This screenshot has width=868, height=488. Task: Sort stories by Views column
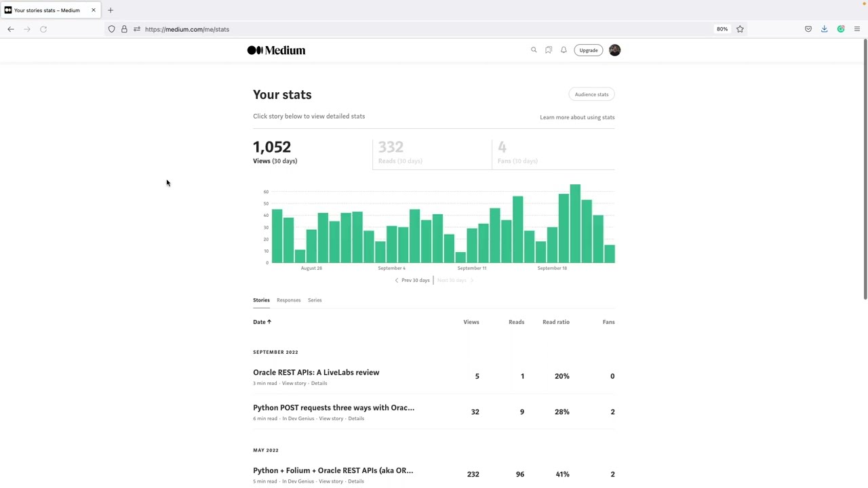click(x=471, y=322)
